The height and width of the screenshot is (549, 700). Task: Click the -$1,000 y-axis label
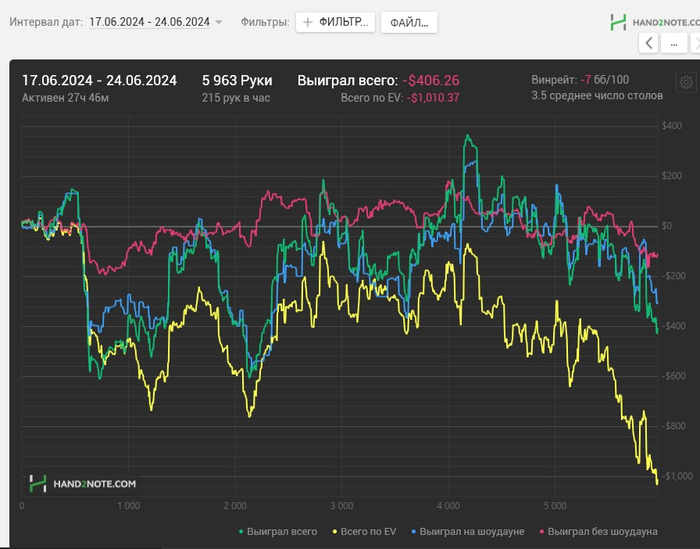pyautogui.click(x=677, y=476)
